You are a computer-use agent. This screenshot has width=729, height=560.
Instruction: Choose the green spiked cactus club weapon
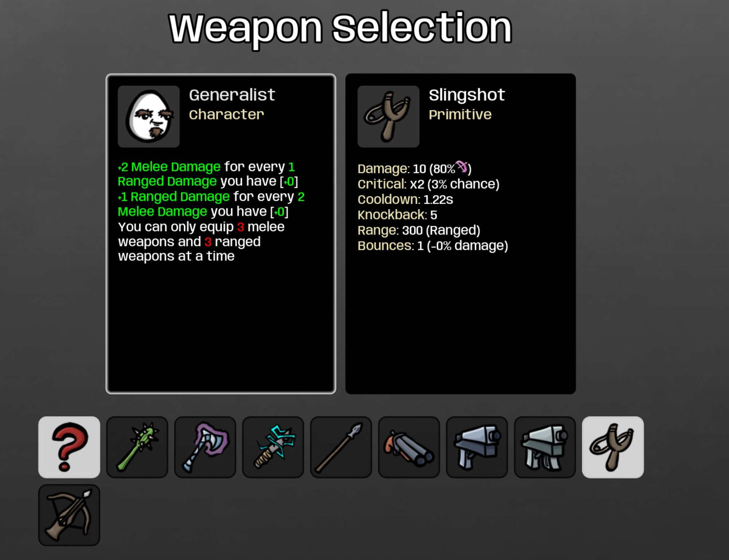[137, 447]
